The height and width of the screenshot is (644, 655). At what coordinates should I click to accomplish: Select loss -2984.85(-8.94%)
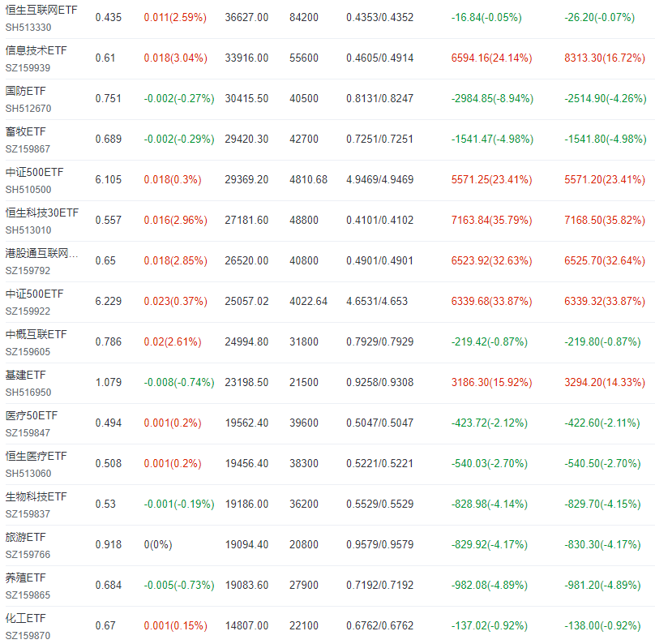[x=493, y=99]
